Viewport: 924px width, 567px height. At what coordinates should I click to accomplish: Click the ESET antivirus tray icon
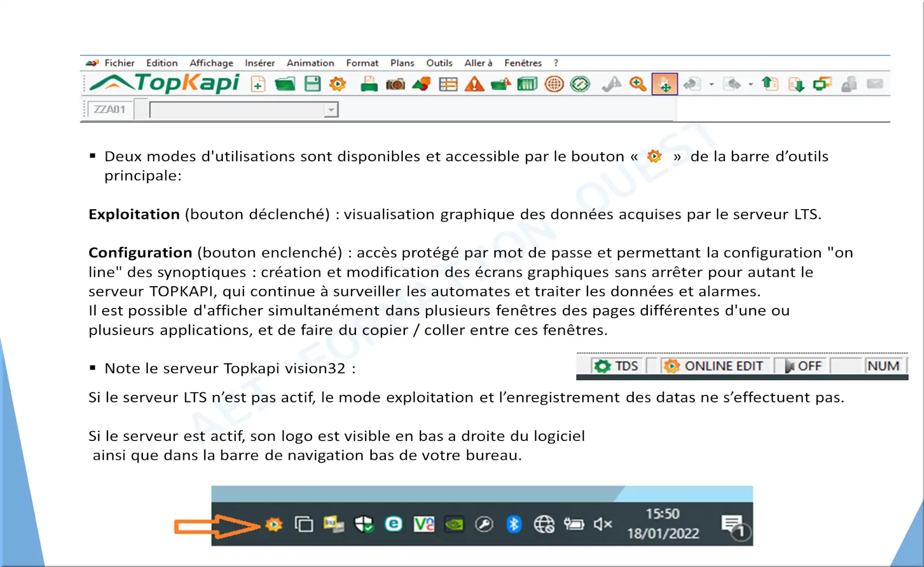pyautogui.click(x=394, y=524)
